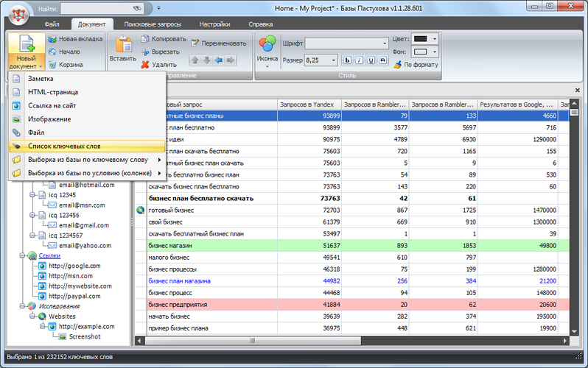The height and width of the screenshot is (368, 588).
Task: Toggle bold font style
Action: [x=347, y=60]
